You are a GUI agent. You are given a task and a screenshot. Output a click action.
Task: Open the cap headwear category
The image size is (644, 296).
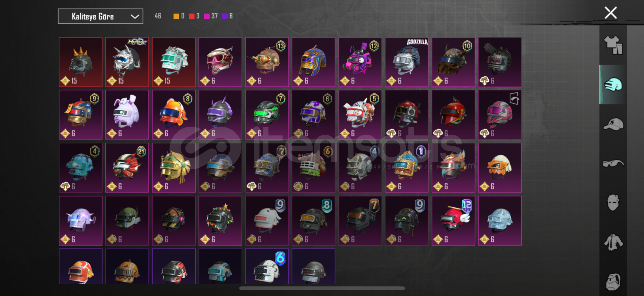click(613, 124)
